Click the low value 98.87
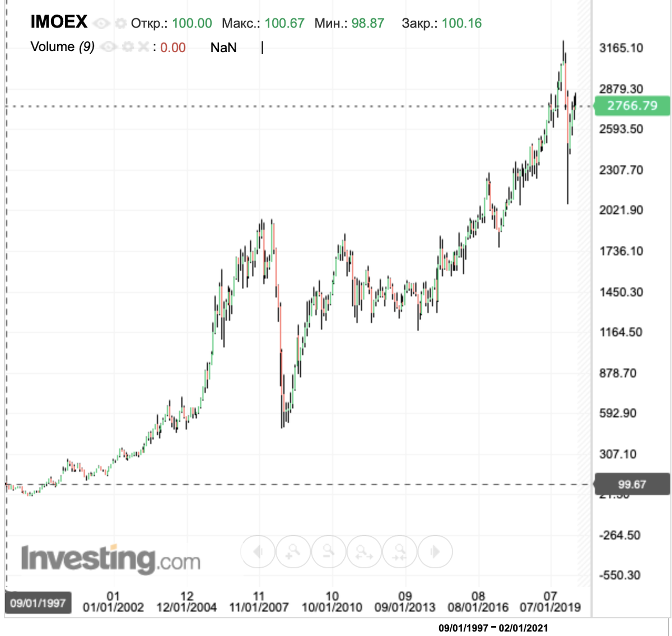Screen dimensions: 672x636 click(368, 24)
